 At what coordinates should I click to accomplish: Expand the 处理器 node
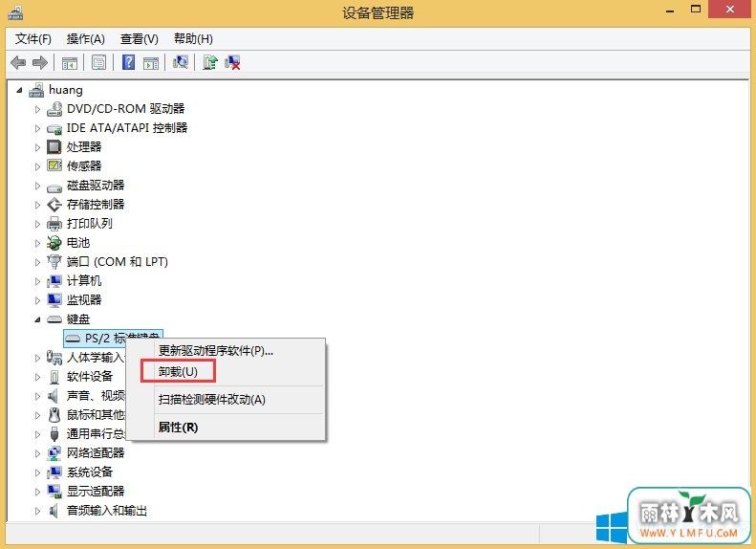point(37,147)
